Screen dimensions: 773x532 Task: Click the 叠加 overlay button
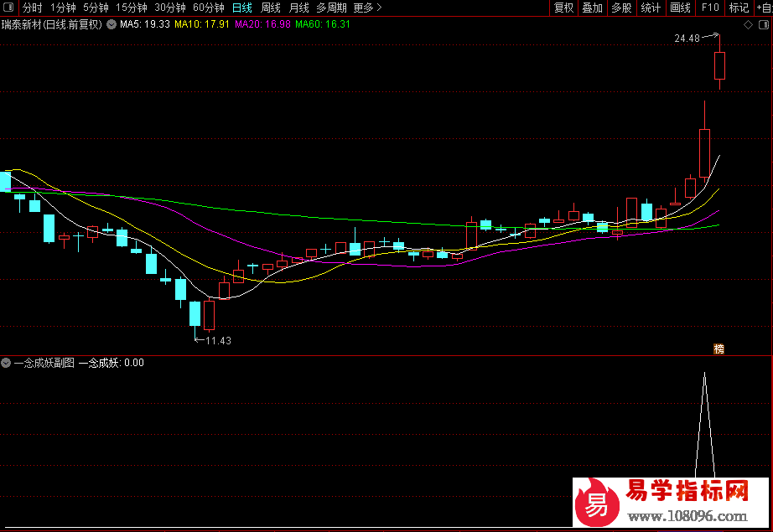point(592,8)
